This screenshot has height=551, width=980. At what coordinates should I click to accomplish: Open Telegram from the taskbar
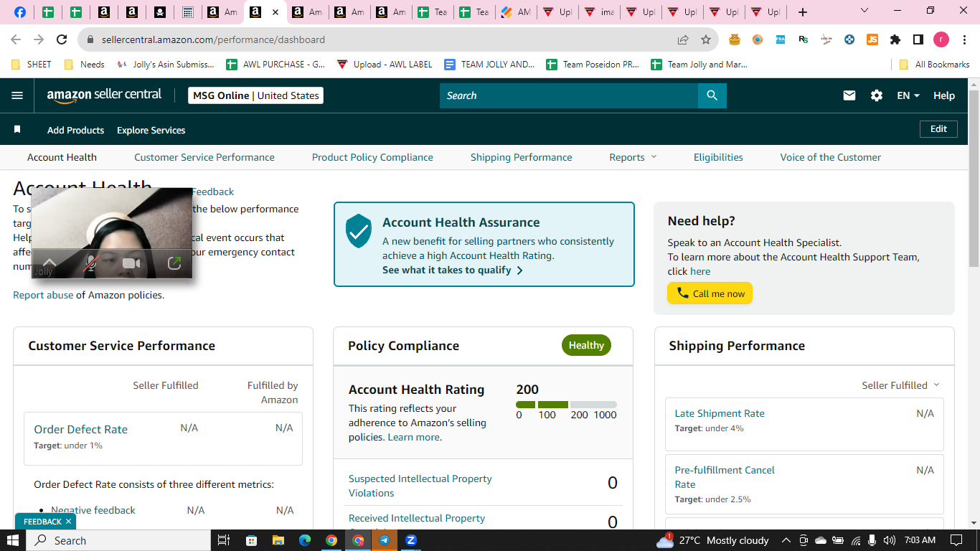click(385, 540)
